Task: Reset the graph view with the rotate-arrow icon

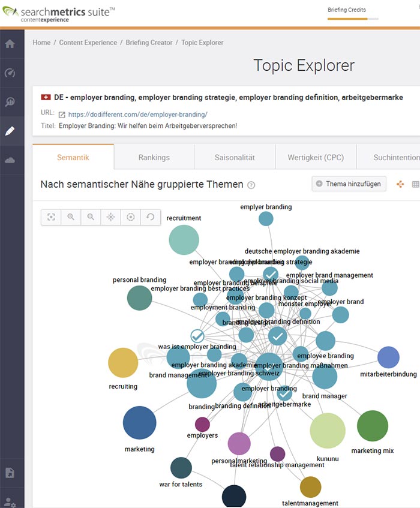Action: [151, 217]
